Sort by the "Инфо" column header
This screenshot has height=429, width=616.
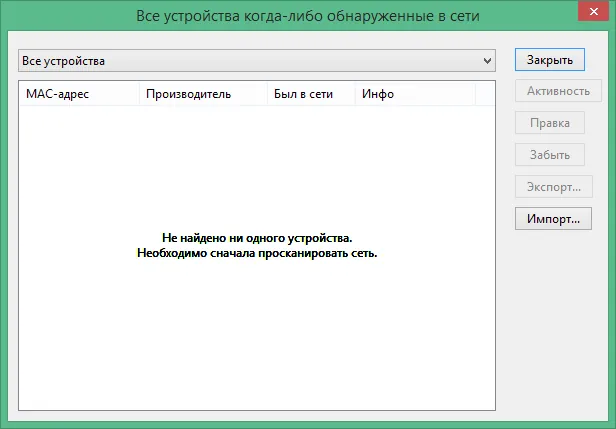click(415, 94)
